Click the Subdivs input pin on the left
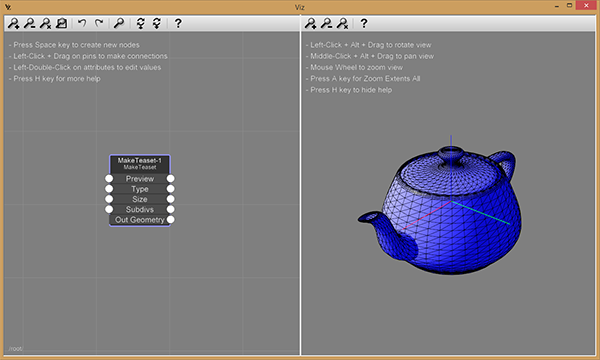 (109, 209)
